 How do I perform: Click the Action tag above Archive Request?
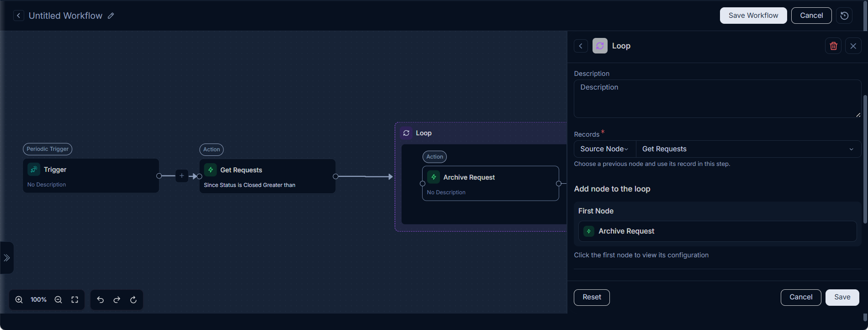coord(435,157)
